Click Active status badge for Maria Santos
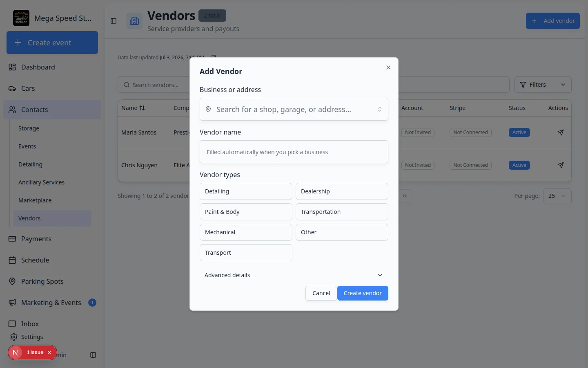This screenshot has height=368, width=588. [x=519, y=132]
